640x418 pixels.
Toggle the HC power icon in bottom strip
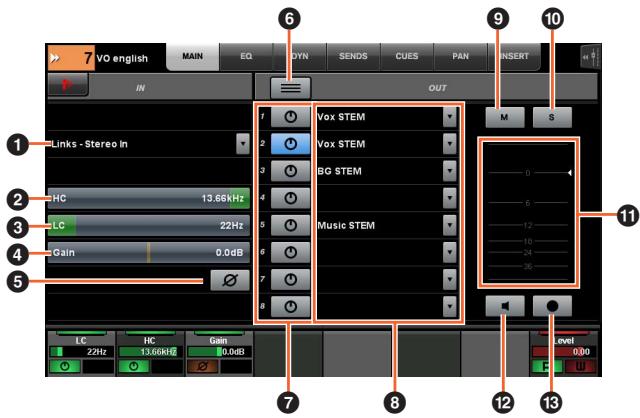(x=133, y=366)
